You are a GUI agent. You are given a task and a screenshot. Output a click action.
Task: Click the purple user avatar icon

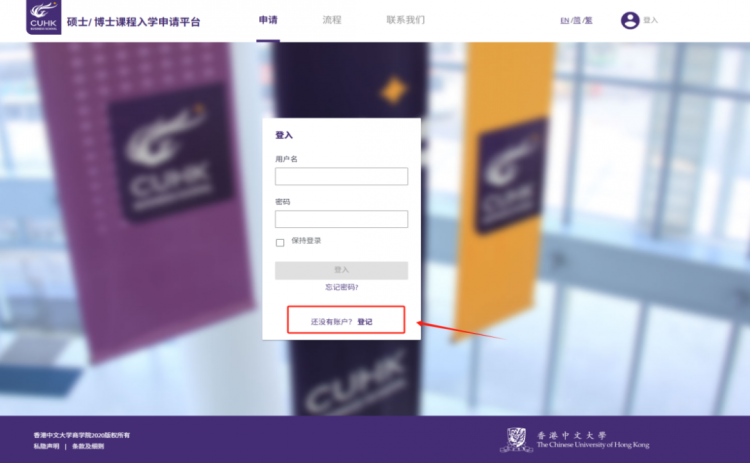click(629, 21)
